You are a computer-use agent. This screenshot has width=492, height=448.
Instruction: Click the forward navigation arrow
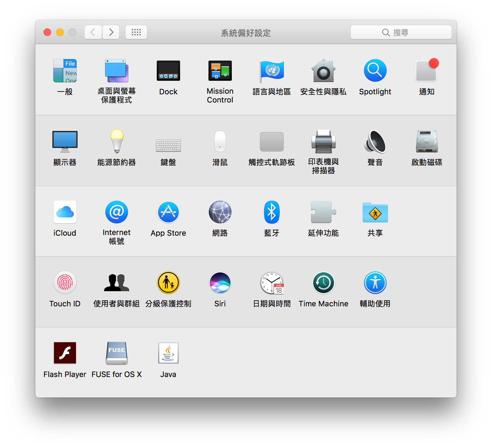tap(111, 32)
